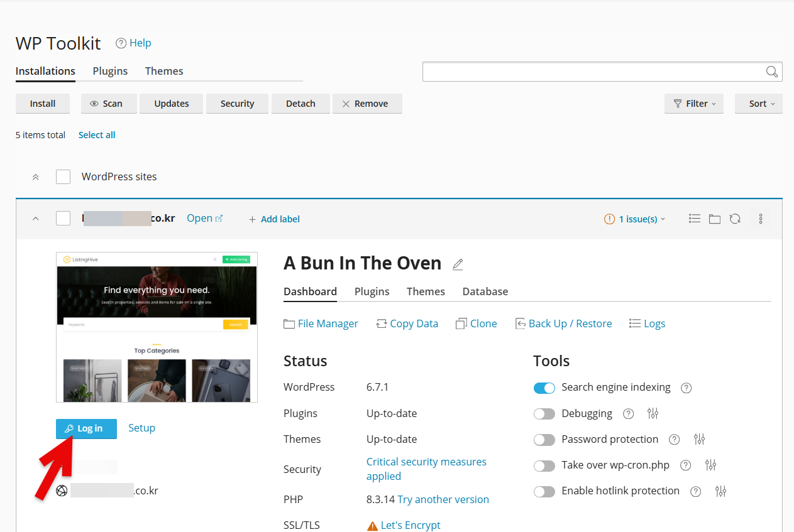Click inside the search input field

coord(594,72)
